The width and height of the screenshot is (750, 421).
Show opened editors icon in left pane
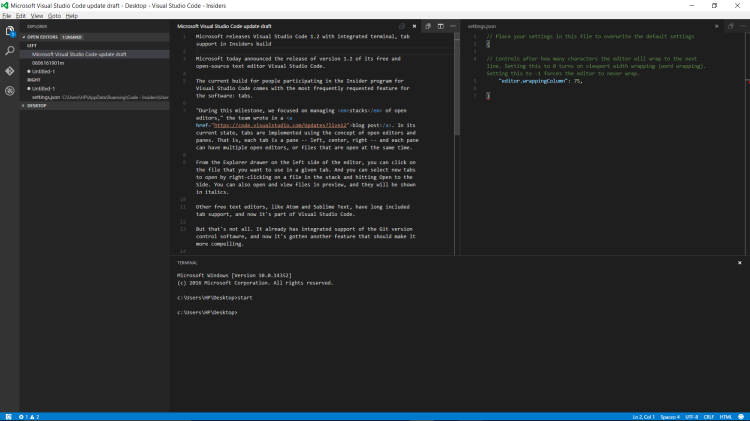tap(428, 26)
